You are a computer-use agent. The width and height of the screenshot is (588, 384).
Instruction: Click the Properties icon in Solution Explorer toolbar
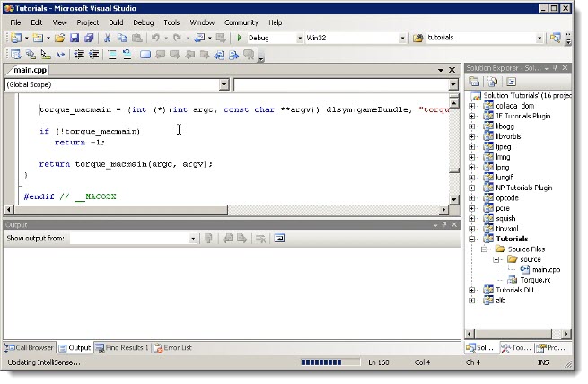point(473,82)
